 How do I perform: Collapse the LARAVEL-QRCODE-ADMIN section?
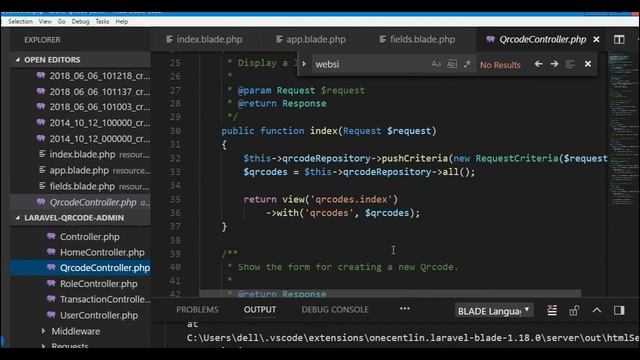click(x=80, y=218)
